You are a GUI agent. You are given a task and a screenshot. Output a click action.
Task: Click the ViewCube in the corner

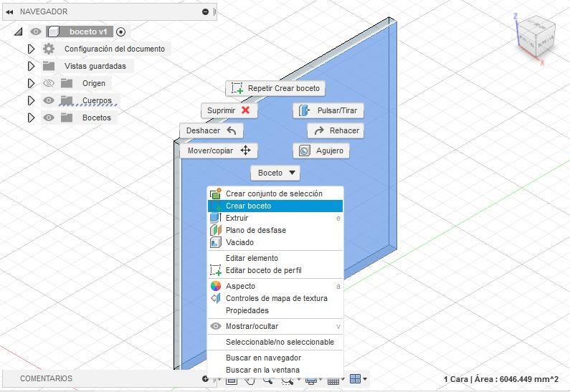(536, 37)
